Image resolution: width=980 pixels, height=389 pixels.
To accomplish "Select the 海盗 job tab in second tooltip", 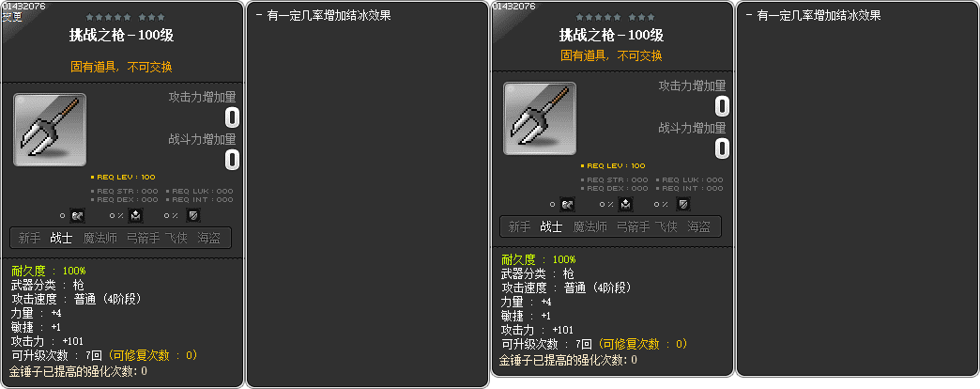I will pos(698,227).
